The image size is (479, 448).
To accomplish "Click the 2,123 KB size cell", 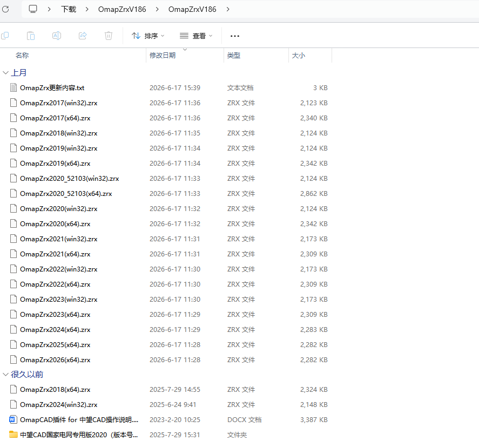I will click(314, 103).
